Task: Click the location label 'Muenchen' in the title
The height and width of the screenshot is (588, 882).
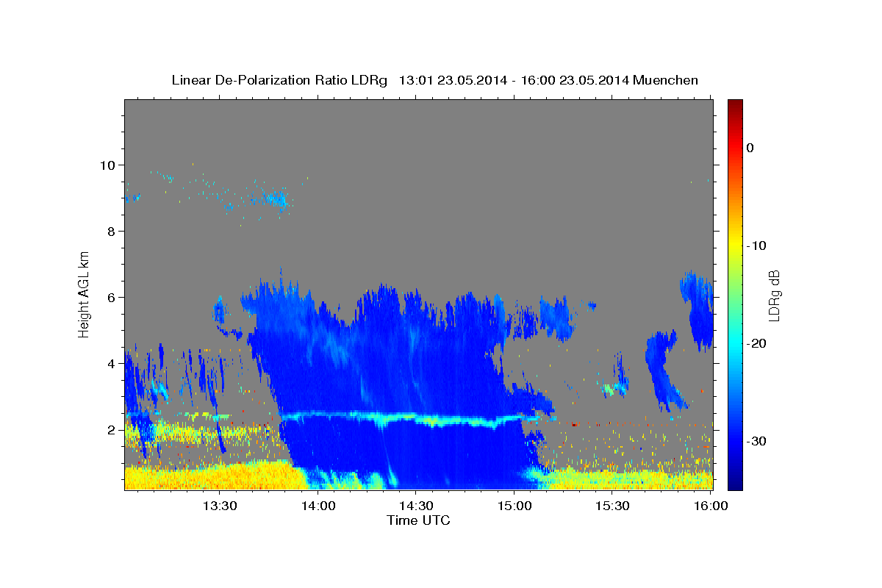Action: click(665, 80)
